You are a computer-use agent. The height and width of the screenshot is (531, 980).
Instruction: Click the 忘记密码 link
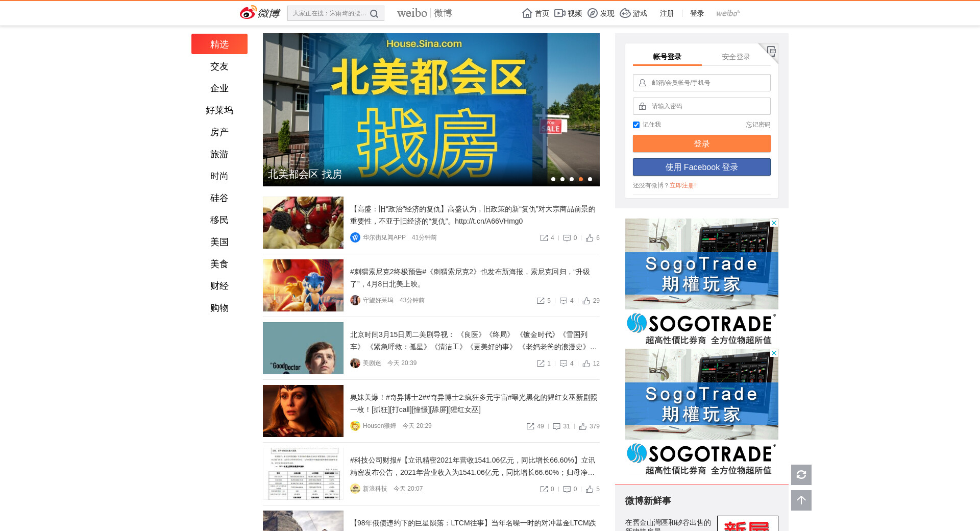pos(757,125)
